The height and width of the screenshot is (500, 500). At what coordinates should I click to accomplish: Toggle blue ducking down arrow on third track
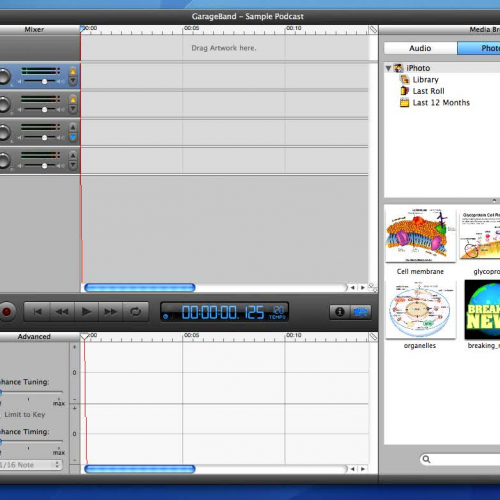(73, 137)
